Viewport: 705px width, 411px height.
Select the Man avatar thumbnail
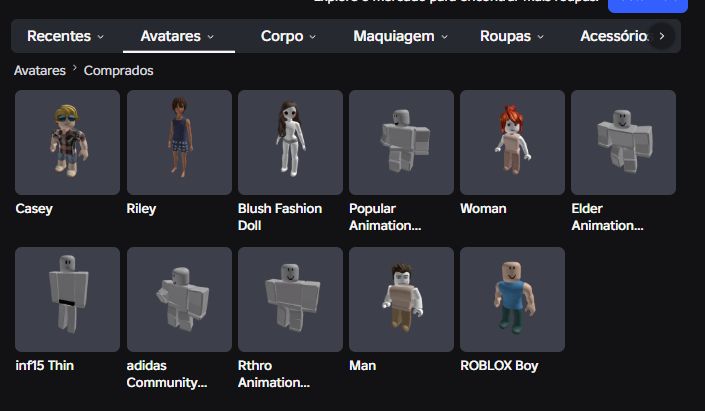[402, 299]
